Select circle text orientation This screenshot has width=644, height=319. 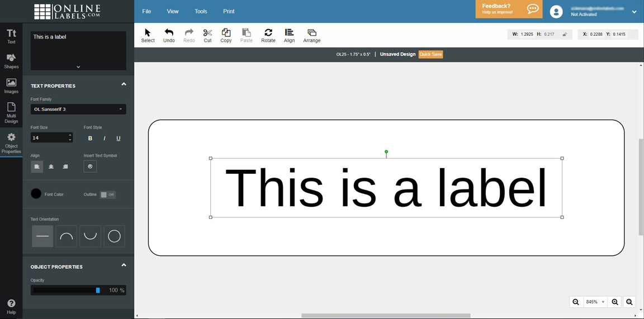114,236
